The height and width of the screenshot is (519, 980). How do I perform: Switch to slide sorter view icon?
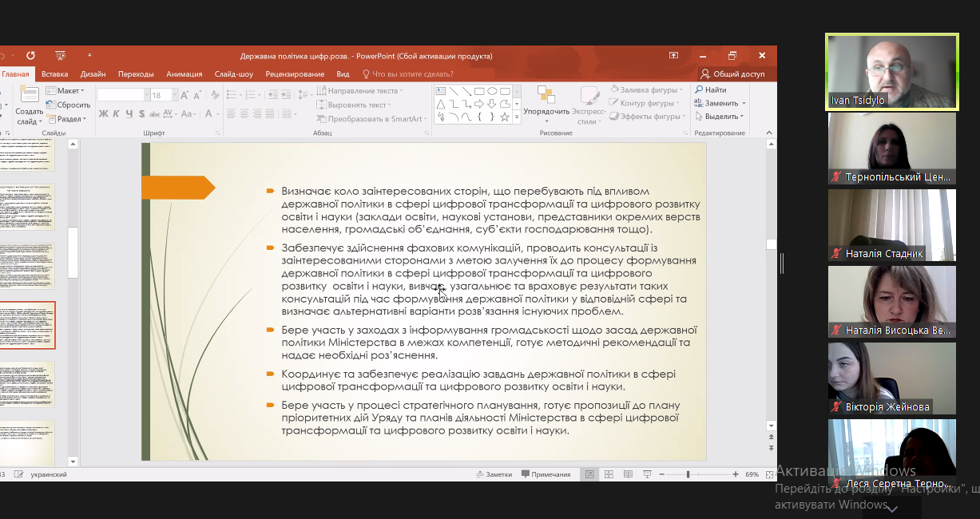coord(609,474)
